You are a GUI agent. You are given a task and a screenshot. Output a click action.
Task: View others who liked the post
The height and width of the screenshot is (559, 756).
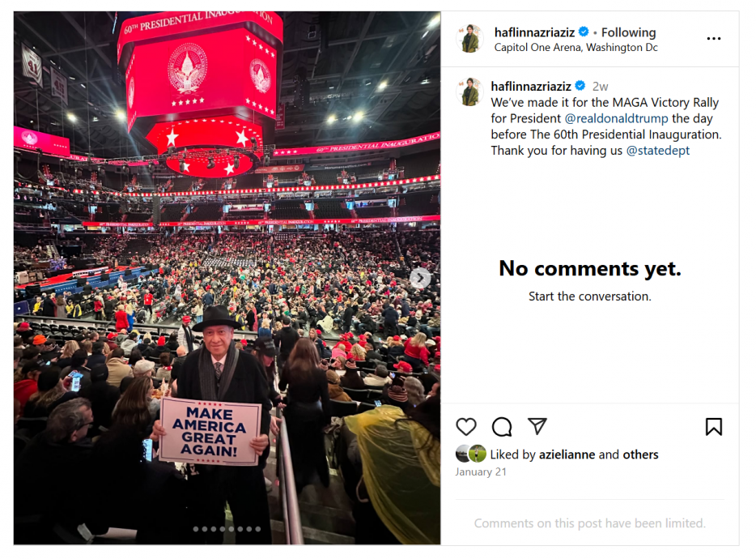(640, 454)
